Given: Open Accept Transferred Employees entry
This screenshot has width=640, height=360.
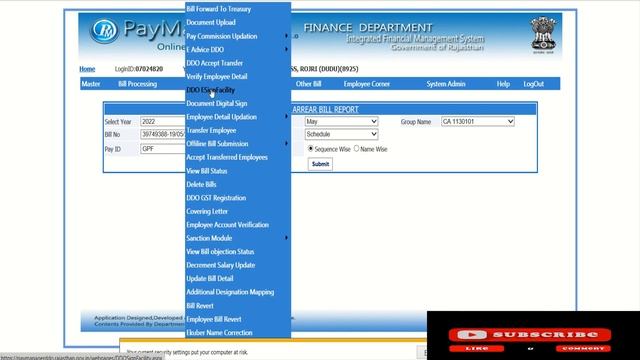Looking at the screenshot, I should [x=227, y=157].
